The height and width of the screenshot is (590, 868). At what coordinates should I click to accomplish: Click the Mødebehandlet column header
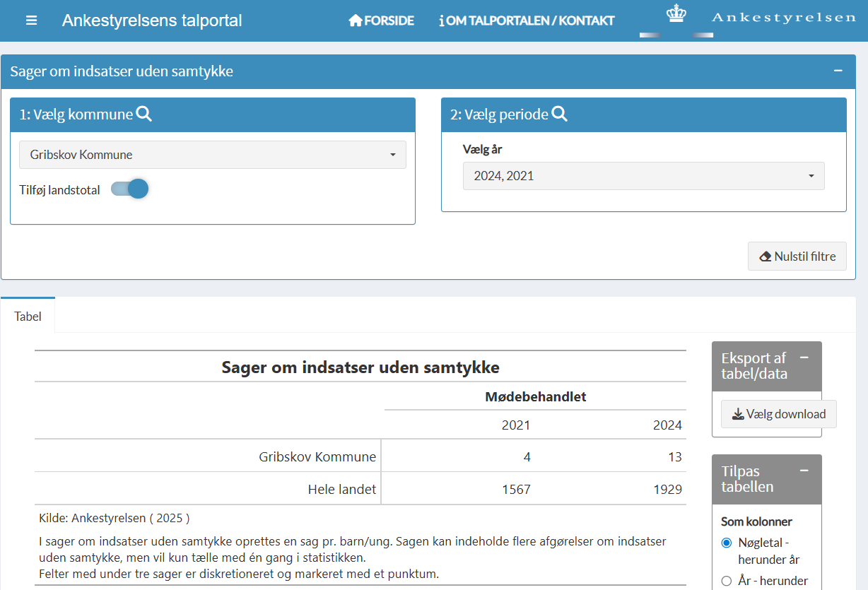click(536, 396)
